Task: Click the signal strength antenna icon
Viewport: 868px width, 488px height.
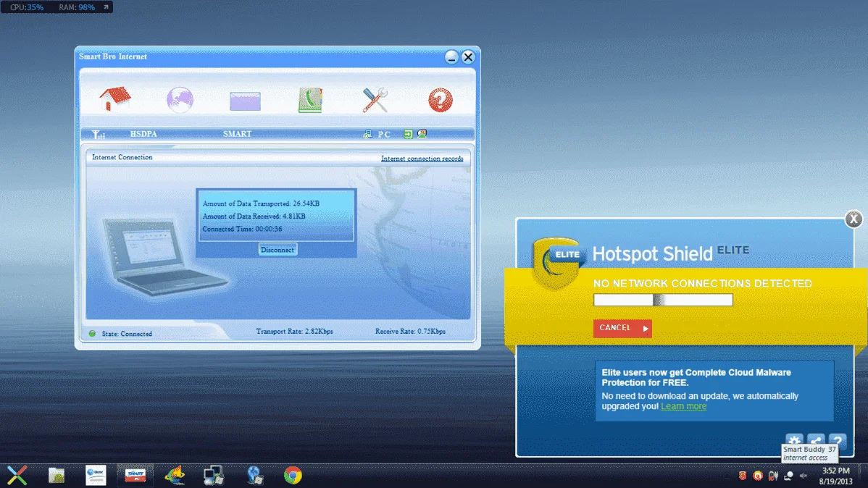Action: click(x=98, y=134)
